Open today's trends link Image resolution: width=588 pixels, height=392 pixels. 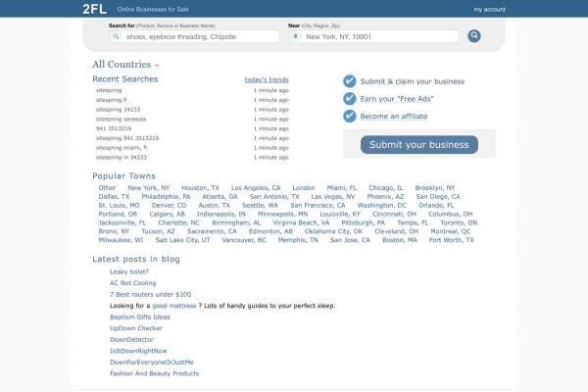click(x=266, y=79)
